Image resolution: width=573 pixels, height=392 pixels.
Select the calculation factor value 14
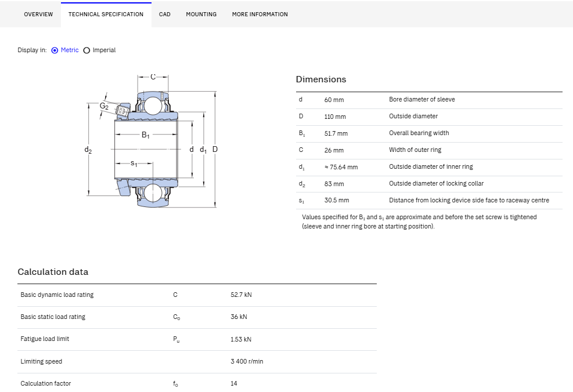tap(234, 383)
